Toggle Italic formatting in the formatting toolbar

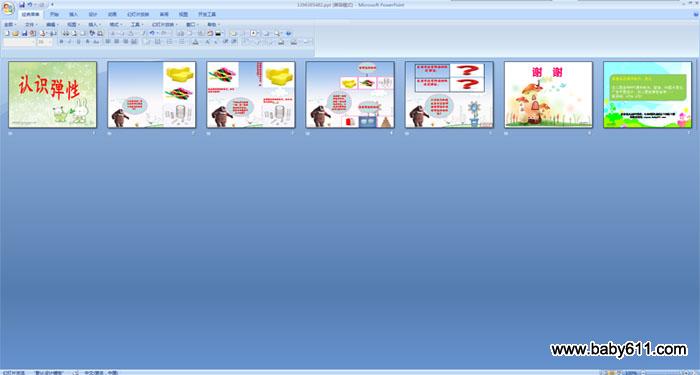[70, 42]
